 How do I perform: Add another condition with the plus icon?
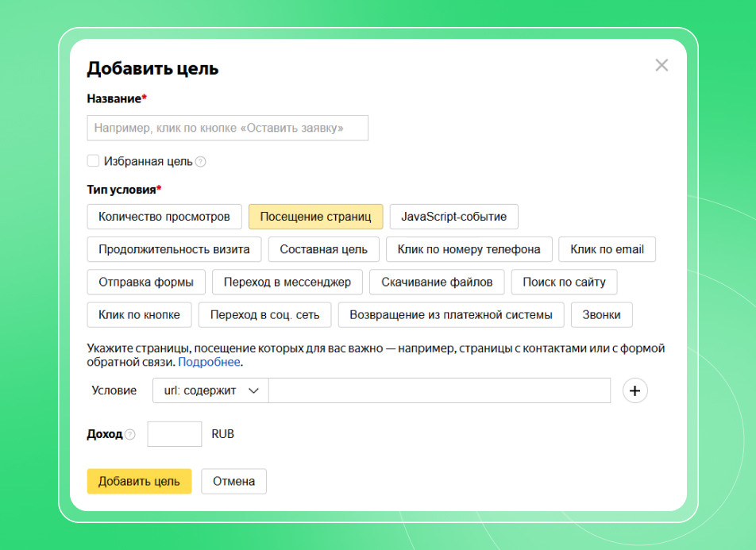634,390
